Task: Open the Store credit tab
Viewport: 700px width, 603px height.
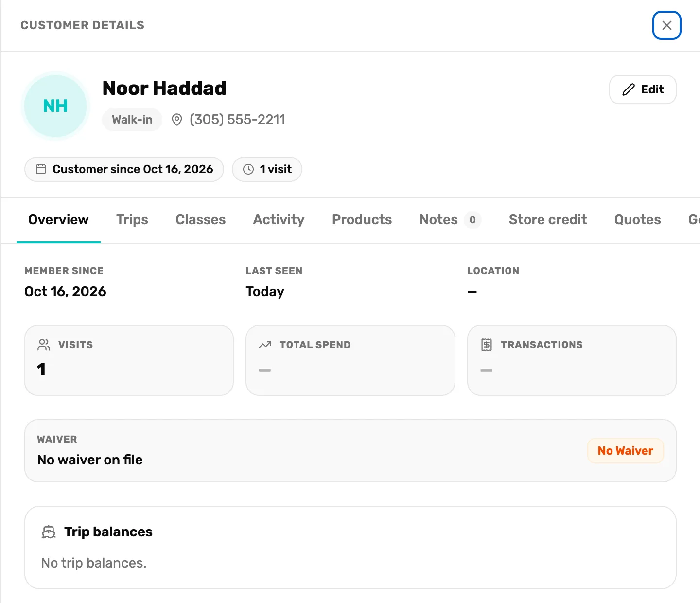Action: (548, 220)
